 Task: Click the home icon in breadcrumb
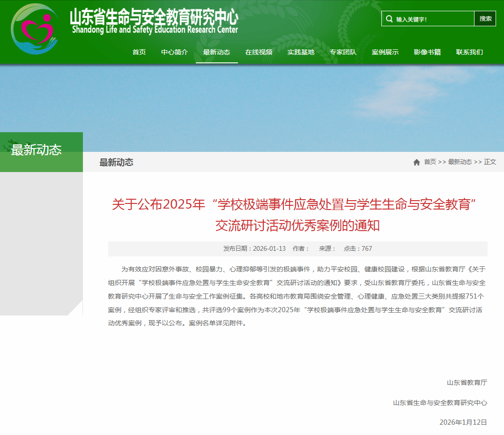[416, 162]
